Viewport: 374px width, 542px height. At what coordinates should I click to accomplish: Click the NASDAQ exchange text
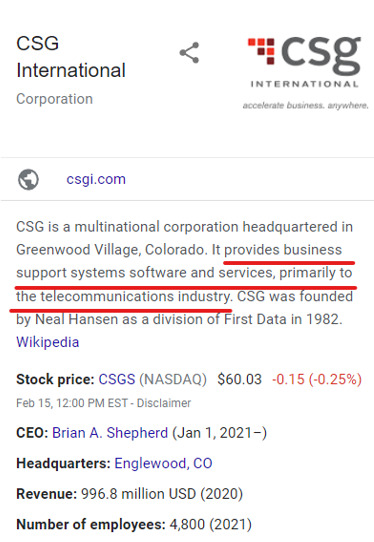173,379
